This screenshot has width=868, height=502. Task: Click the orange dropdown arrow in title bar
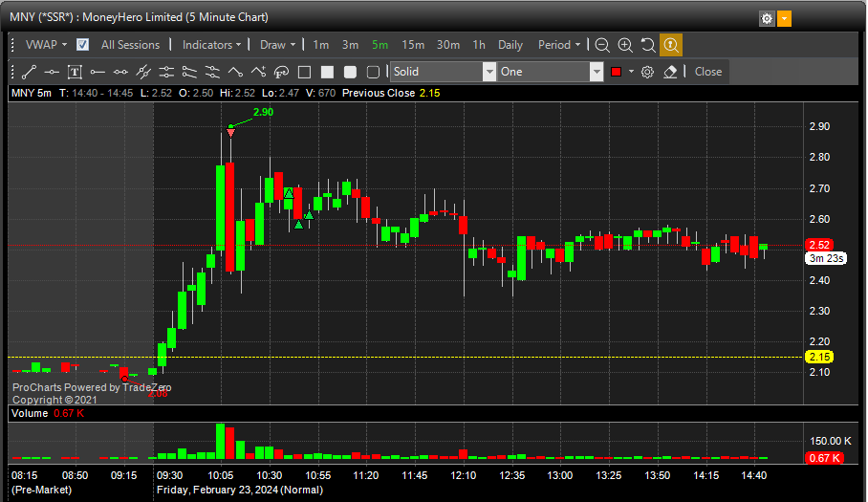785,19
